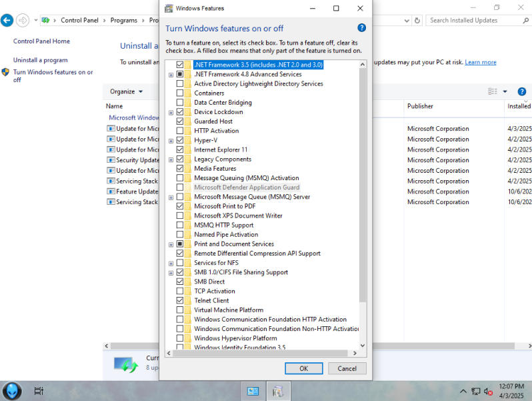The width and height of the screenshot is (532, 401).
Task: Uncheck the Hyper-V checkbox
Action: pyautogui.click(x=180, y=140)
